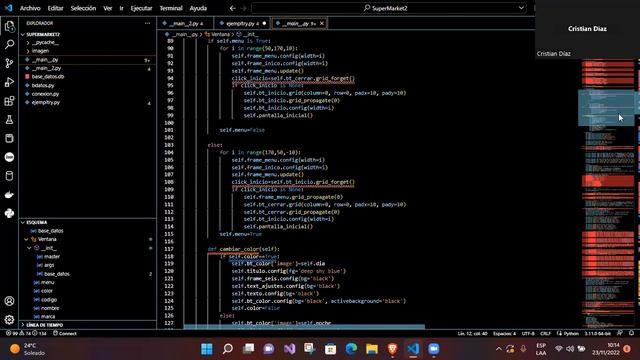Screen dimensions: 640x360
Task: Click the notifications bell in status bar
Action: [631, 333]
